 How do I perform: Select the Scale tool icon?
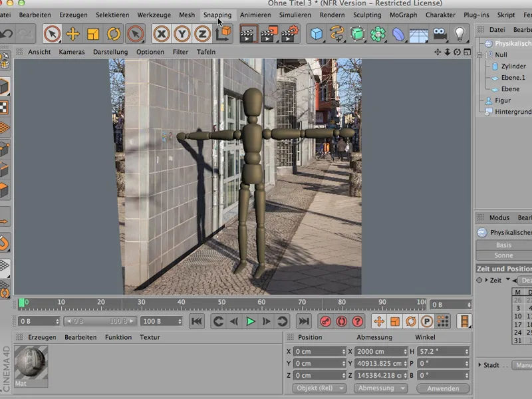click(93, 34)
